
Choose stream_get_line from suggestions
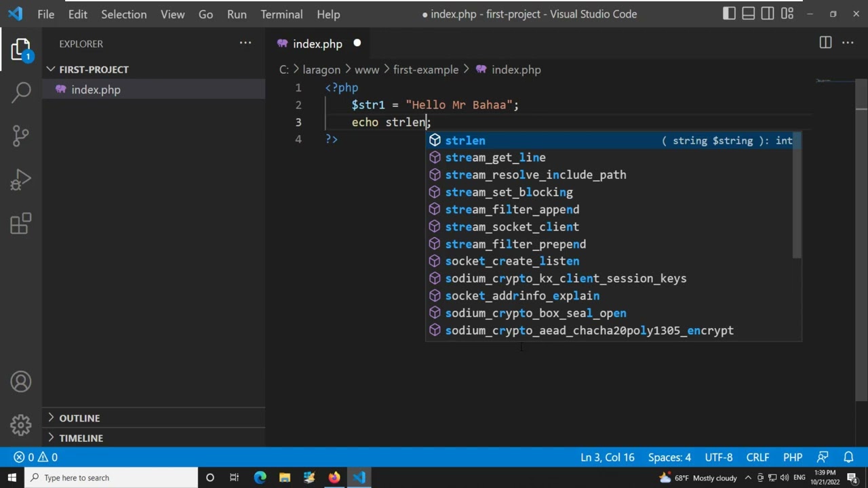[609, 157]
